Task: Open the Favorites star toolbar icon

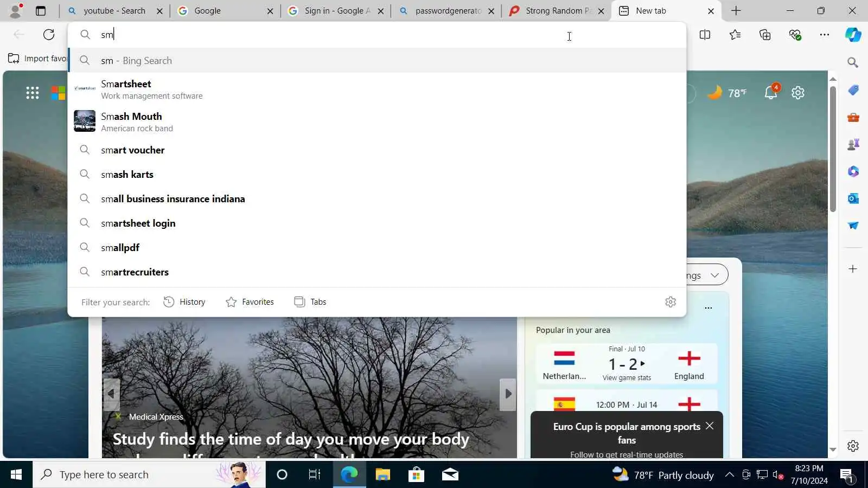Action: (x=735, y=35)
